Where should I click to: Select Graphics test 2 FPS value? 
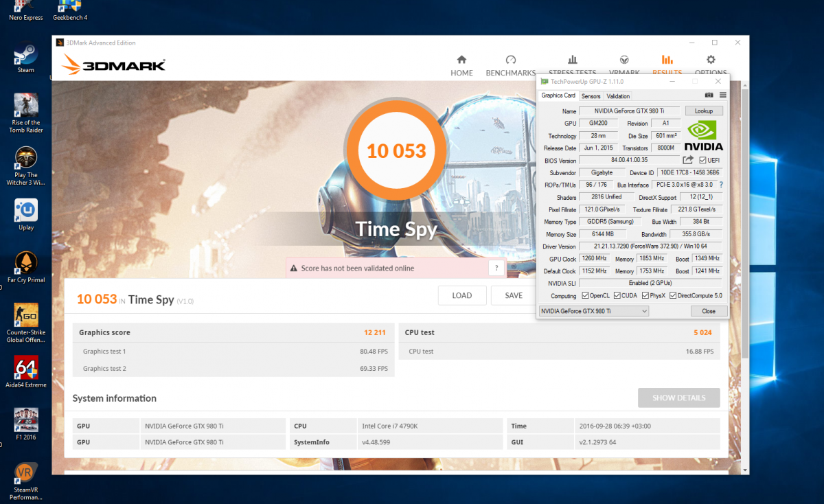[x=373, y=369]
